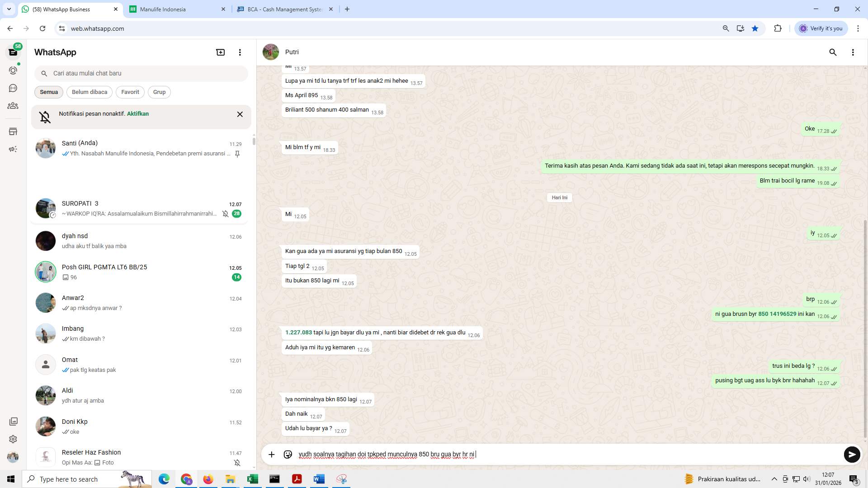Screen dimensions: 868x488
Task: Select the Channels icon in the sidebar
Action: (x=13, y=88)
